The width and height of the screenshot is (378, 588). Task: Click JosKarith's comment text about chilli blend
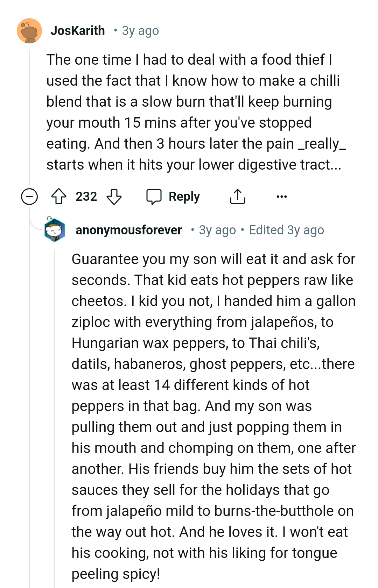[192, 112]
